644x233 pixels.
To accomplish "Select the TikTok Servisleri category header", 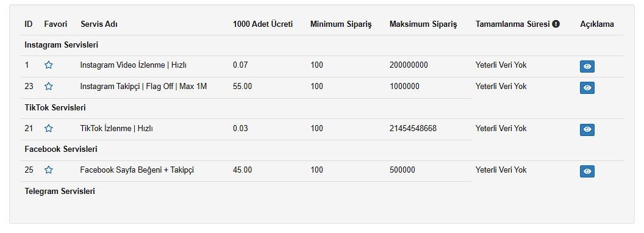I will [55, 108].
